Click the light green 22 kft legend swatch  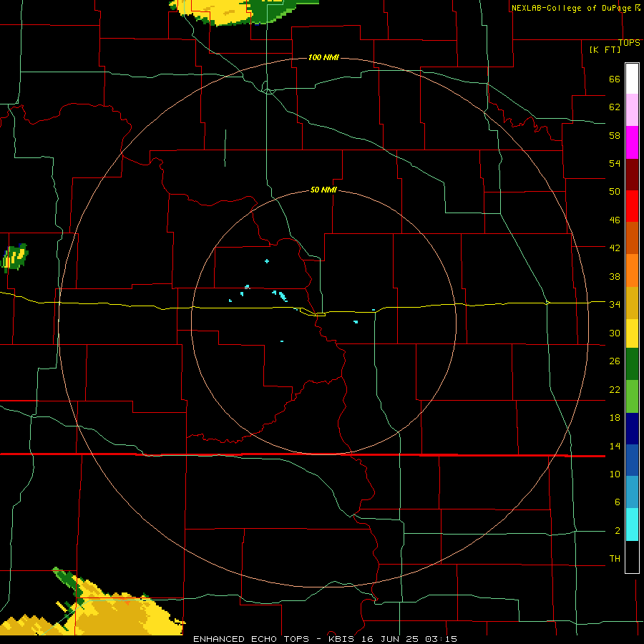[x=632, y=396]
